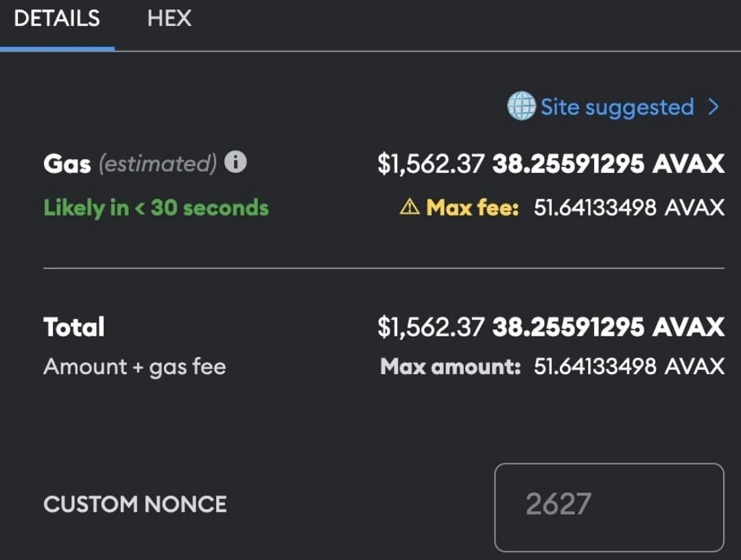Click the green Likely in < 30 seconds text
Screen dimensions: 741x560
click(x=156, y=207)
